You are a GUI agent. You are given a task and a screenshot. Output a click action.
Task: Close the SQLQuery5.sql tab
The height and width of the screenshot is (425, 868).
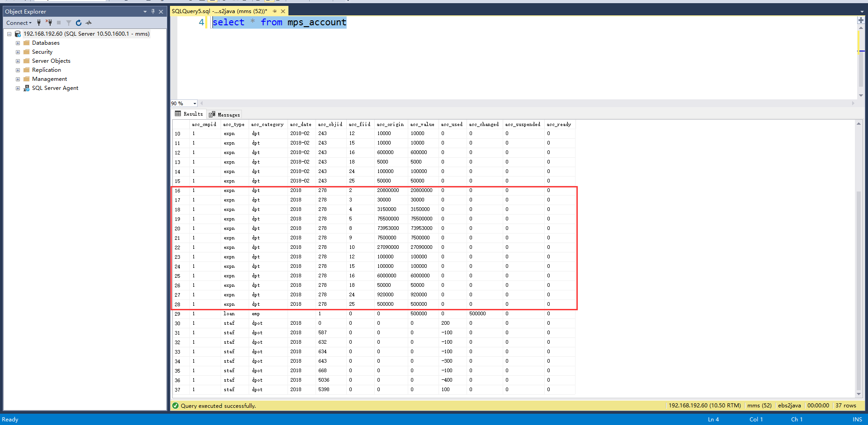coord(283,11)
